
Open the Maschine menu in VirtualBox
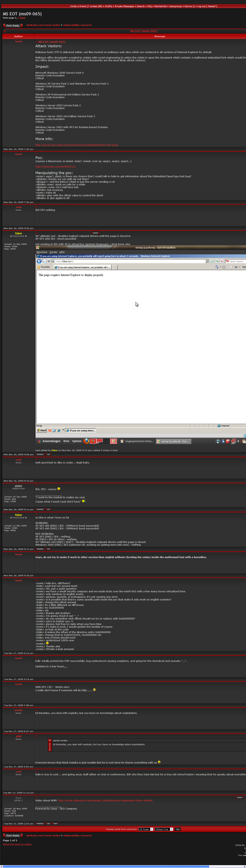coord(42,252)
